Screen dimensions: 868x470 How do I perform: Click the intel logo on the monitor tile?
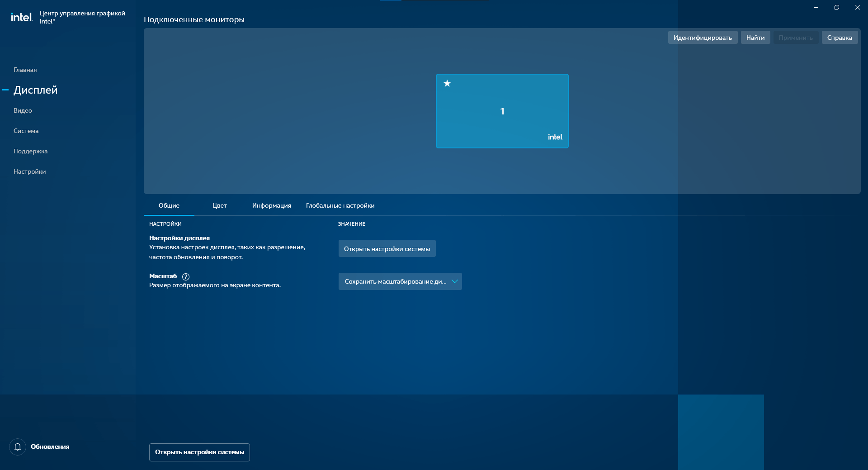tap(555, 137)
